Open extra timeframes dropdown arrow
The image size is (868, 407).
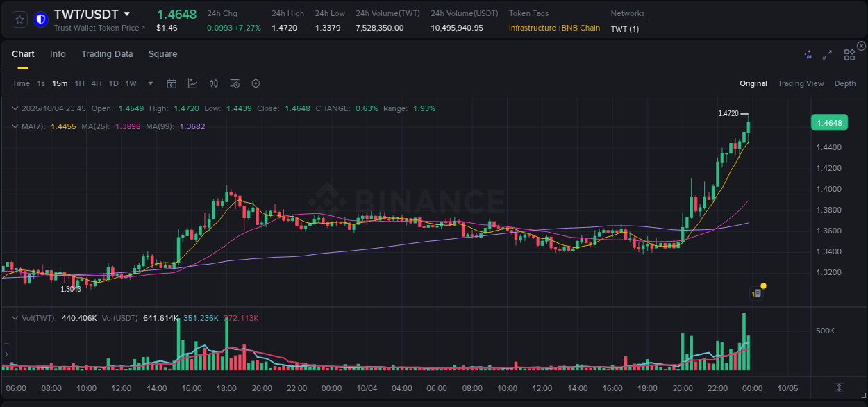coord(149,83)
